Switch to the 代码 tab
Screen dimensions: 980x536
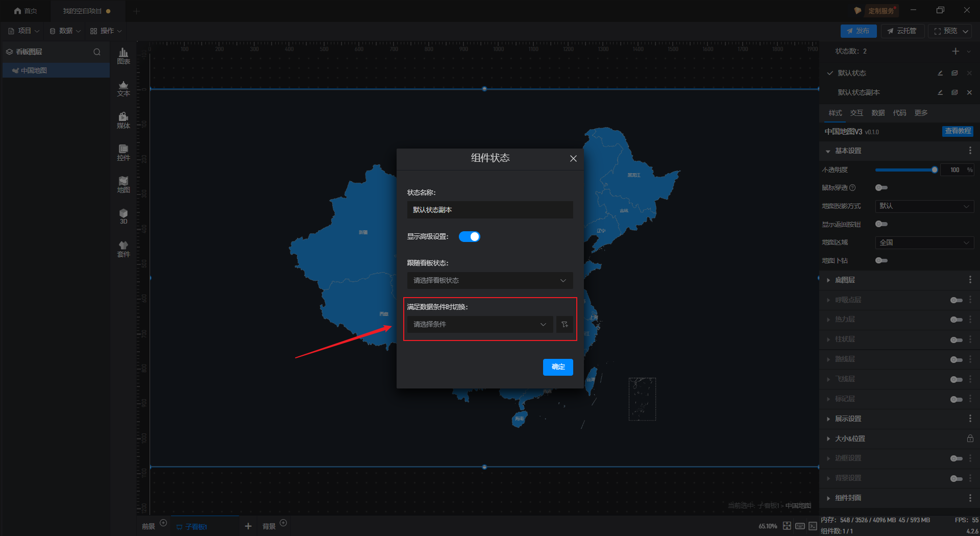(x=899, y=113)
